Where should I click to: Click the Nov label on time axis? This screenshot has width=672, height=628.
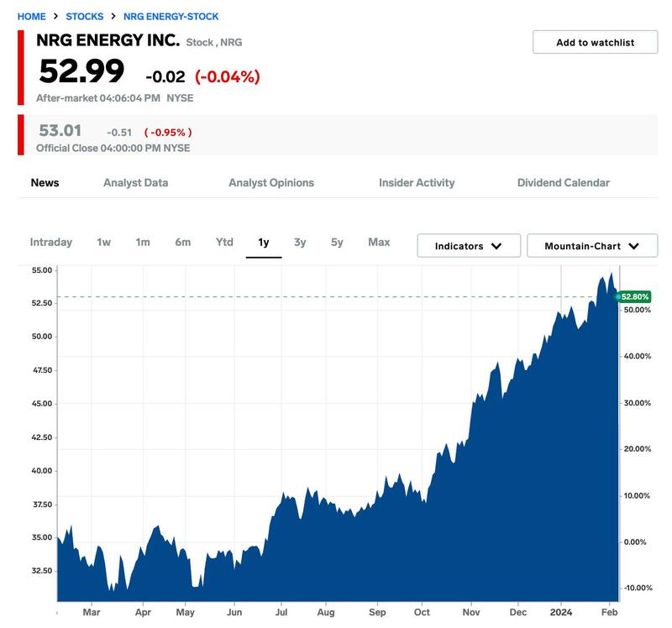471,612
